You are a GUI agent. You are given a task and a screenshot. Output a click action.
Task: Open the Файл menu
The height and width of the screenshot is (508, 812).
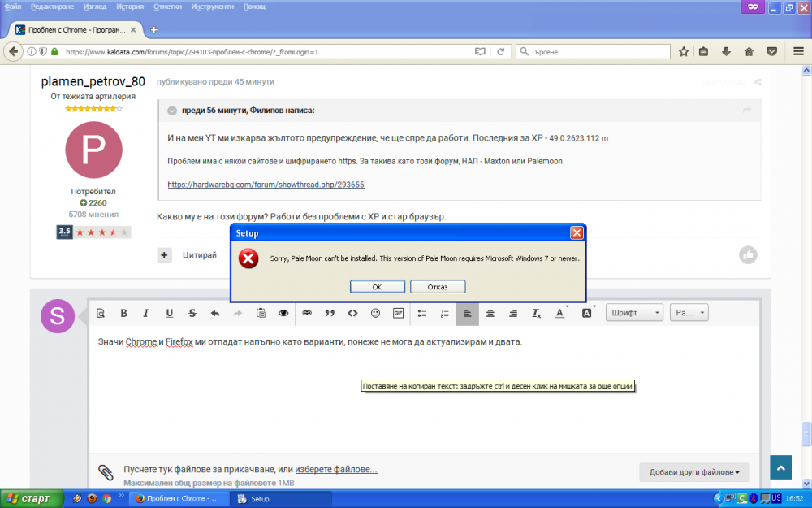(13, 7)
